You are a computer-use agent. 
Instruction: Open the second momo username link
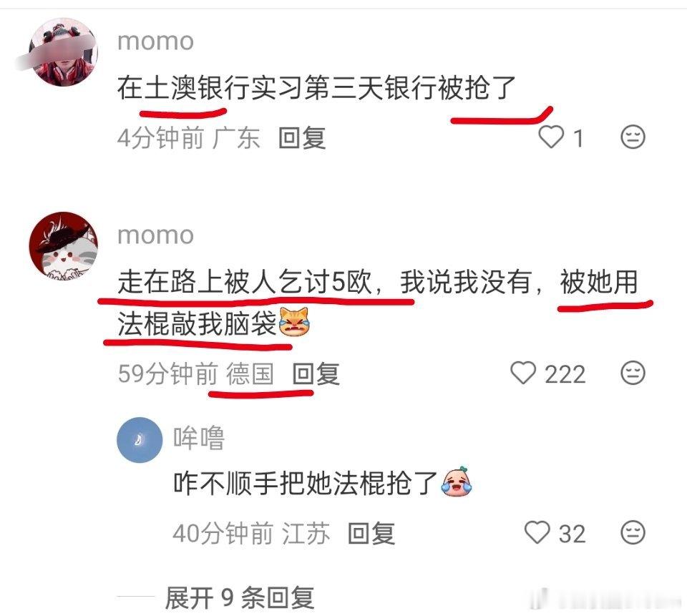pyautogui.click(x=155, y=235)
